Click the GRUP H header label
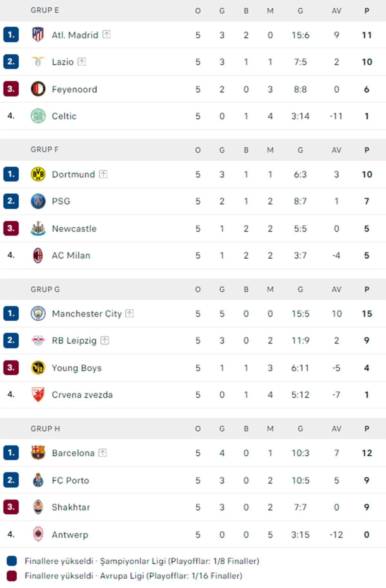 tap(45, 428)
